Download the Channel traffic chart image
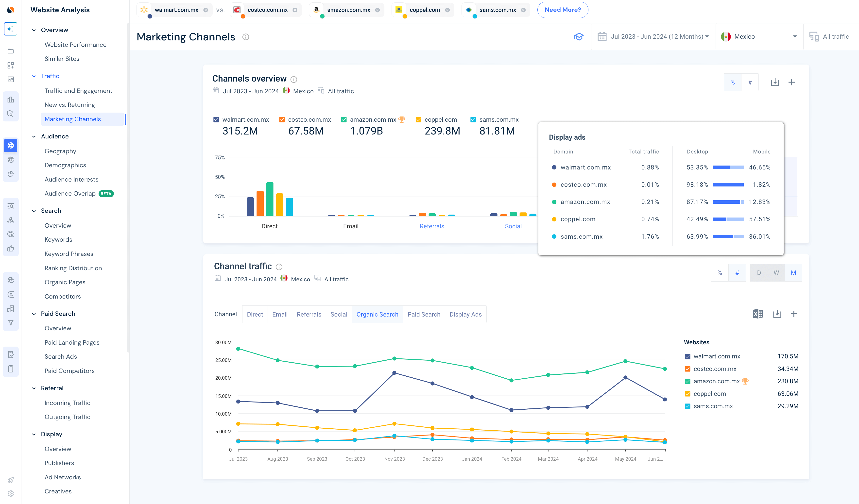859x504 pixels. pos(777,314)
